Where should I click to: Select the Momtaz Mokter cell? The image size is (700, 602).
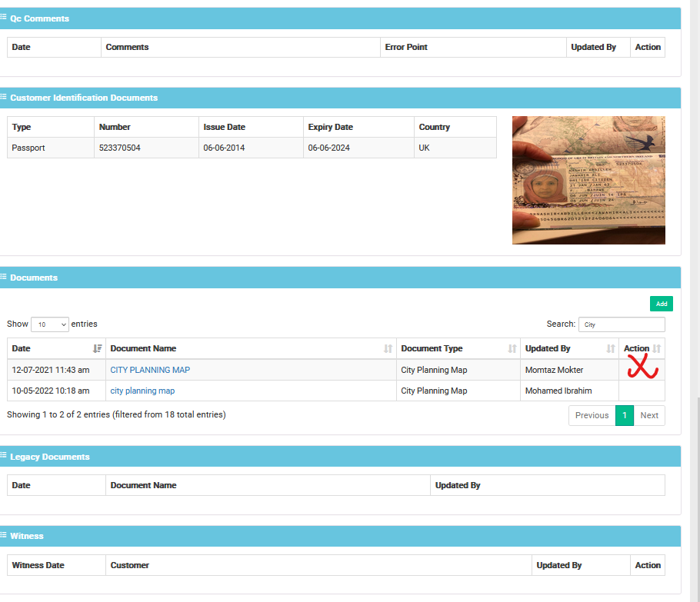[570, 370]
